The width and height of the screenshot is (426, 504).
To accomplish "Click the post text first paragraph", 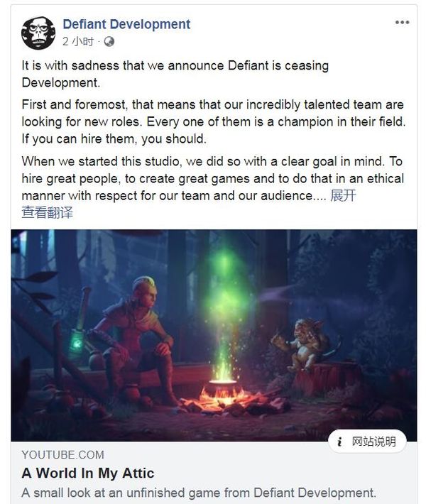I will click(175, 74).
